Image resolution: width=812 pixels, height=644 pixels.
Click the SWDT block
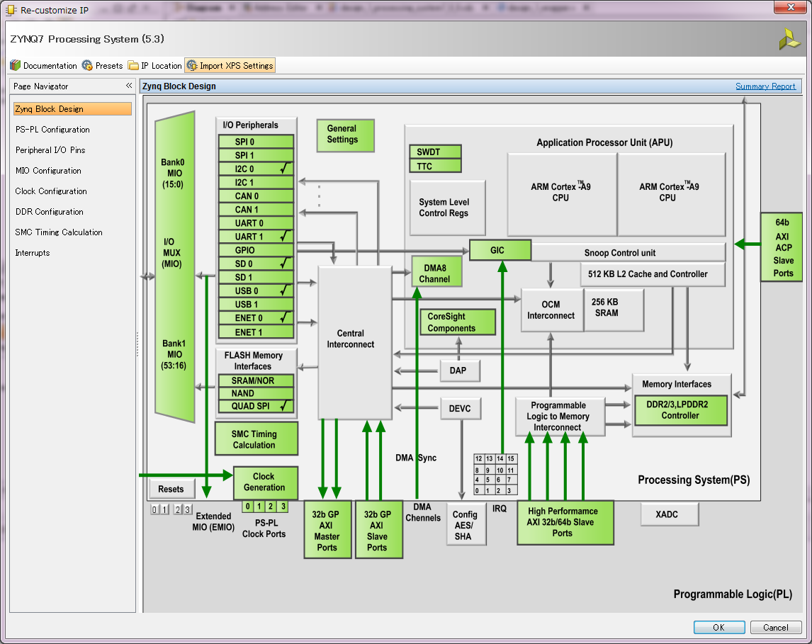435,152
